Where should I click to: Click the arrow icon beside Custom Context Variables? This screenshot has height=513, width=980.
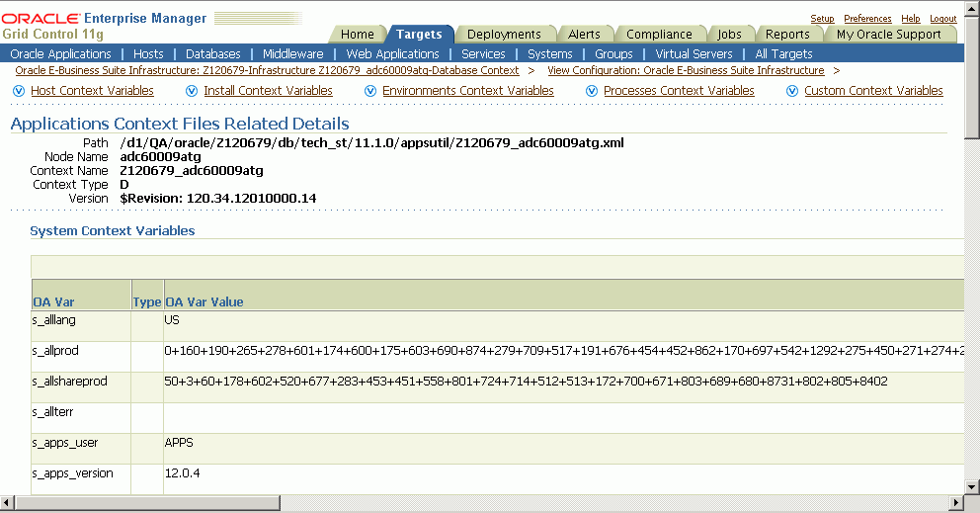792,91
